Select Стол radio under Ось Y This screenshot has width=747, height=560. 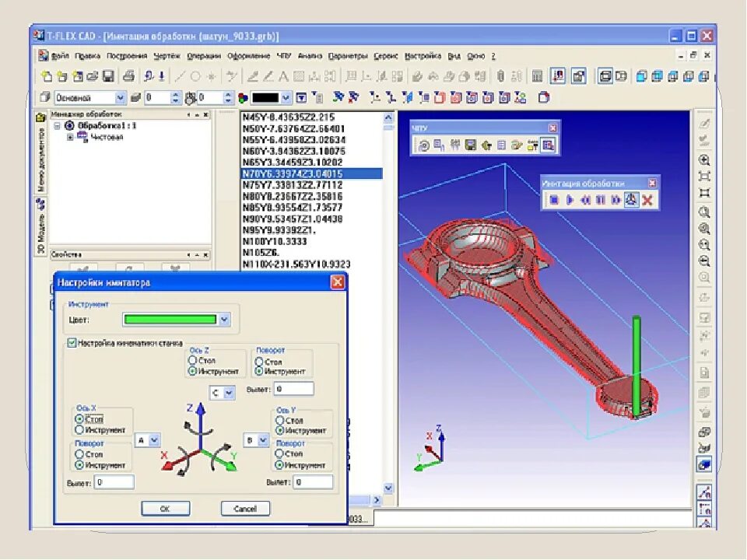(x=279, y=421)
